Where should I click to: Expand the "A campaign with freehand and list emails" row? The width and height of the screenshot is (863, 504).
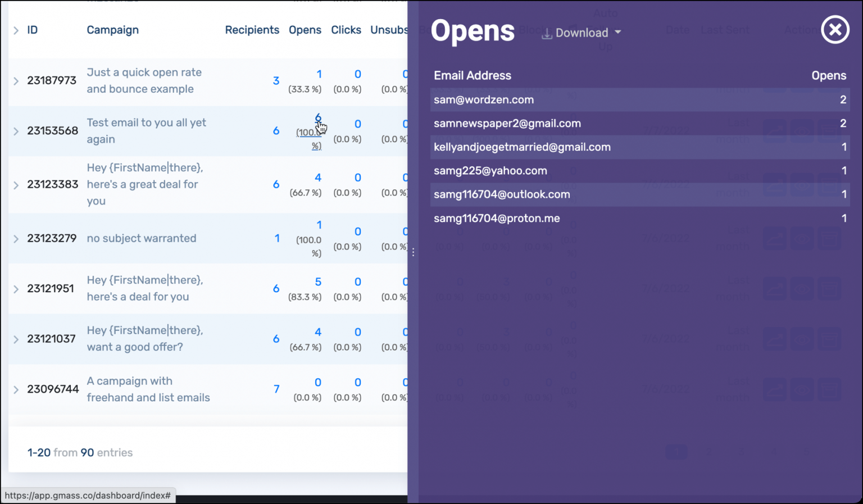tap(16, 389)
